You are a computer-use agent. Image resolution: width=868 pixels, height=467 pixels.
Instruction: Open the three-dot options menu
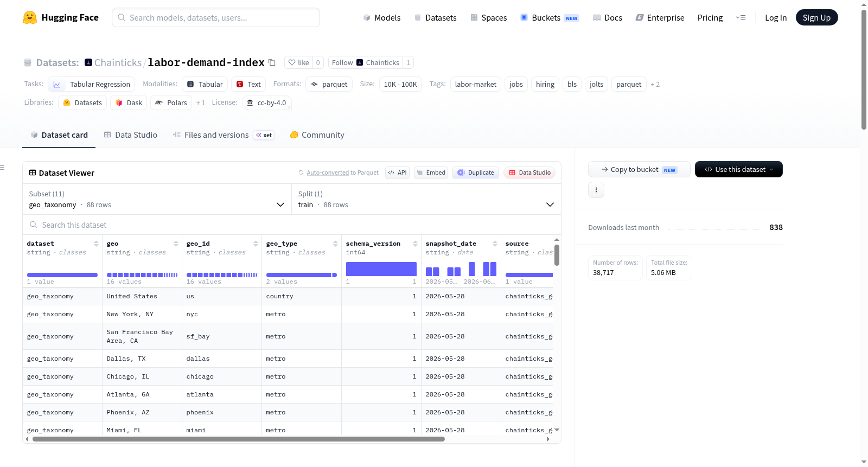point(596,190)
